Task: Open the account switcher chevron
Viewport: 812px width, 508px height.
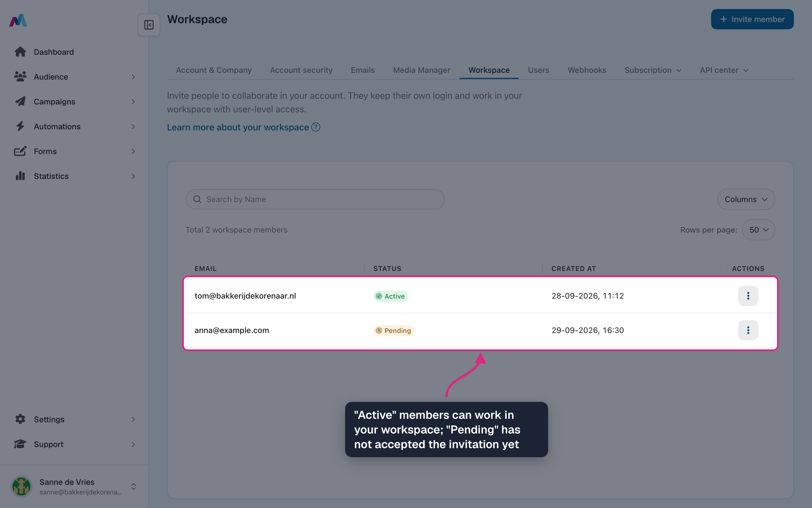Action: [134, 487]
